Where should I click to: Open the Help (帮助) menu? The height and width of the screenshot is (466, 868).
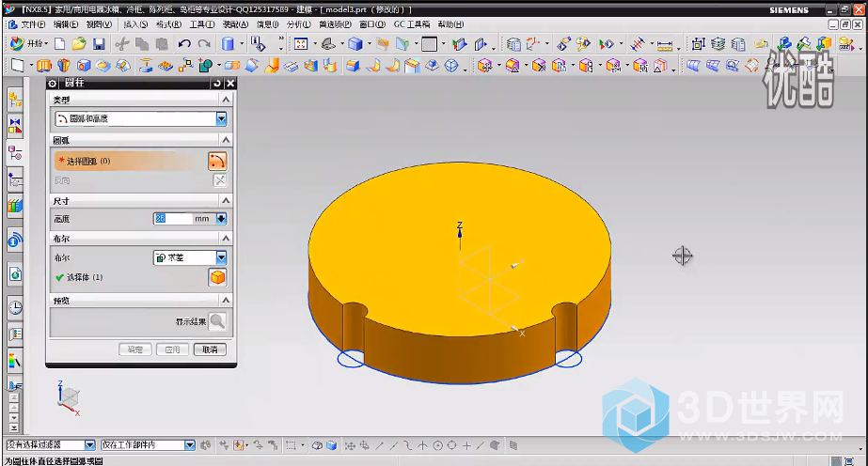450,24
